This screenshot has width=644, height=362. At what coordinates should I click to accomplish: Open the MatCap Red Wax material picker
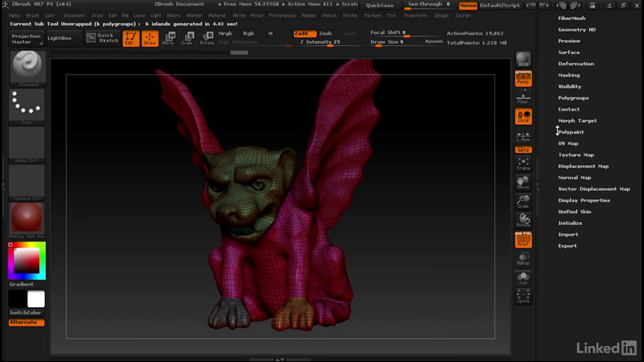point(27,221)
